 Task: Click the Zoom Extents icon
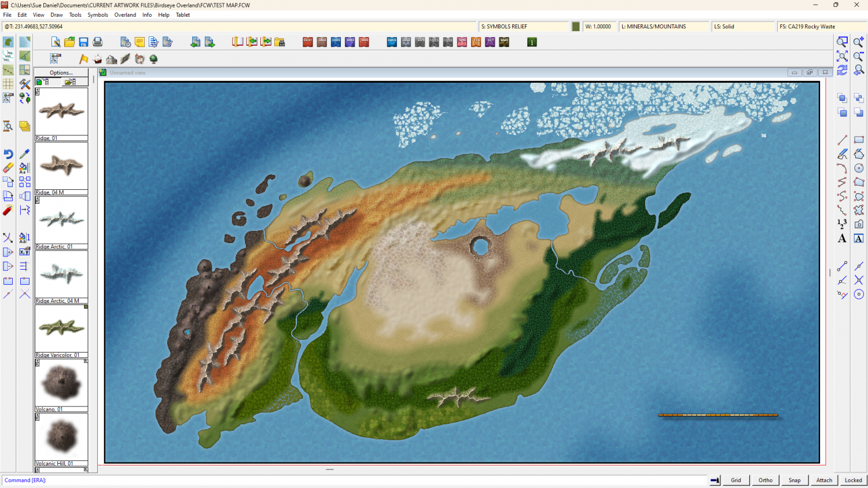coord(842,56)
